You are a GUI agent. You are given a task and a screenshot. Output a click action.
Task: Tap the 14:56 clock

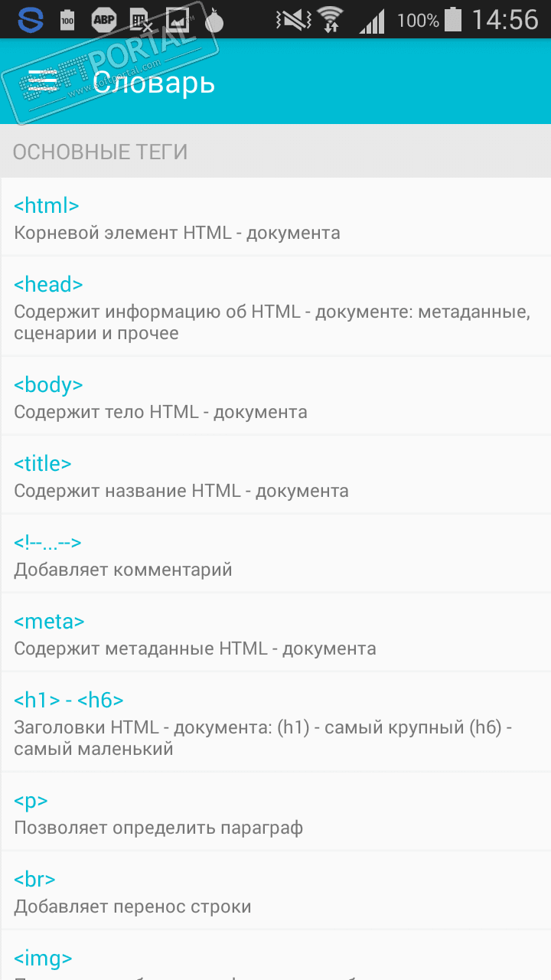point(505,19)
